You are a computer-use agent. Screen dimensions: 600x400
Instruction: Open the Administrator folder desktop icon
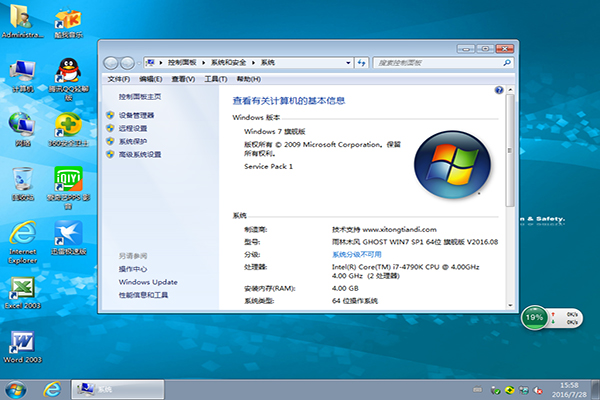[x=22, y=21]
